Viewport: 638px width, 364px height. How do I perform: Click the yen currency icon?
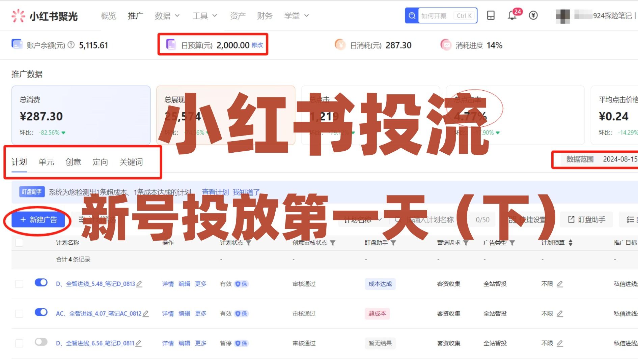tap(533, 16)
